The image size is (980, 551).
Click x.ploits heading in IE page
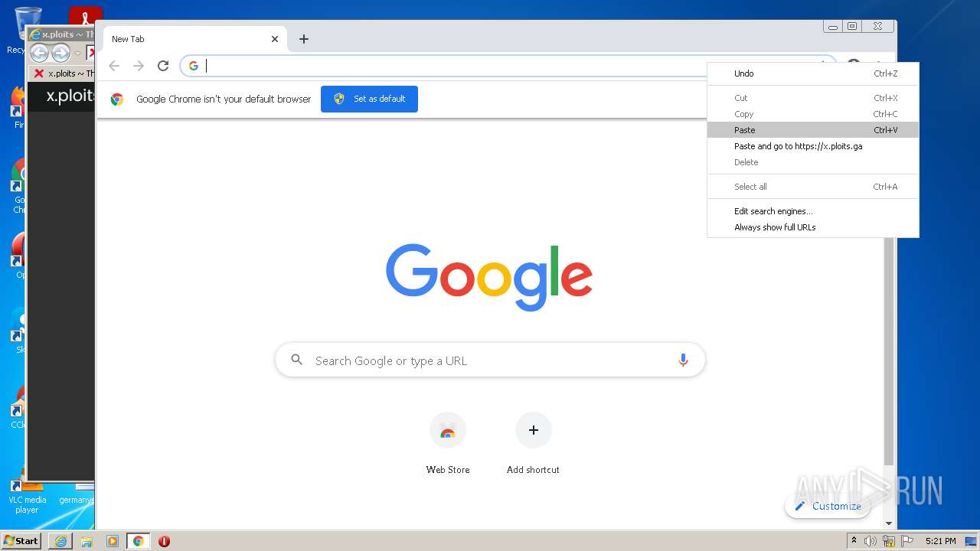tap(70, 96)
